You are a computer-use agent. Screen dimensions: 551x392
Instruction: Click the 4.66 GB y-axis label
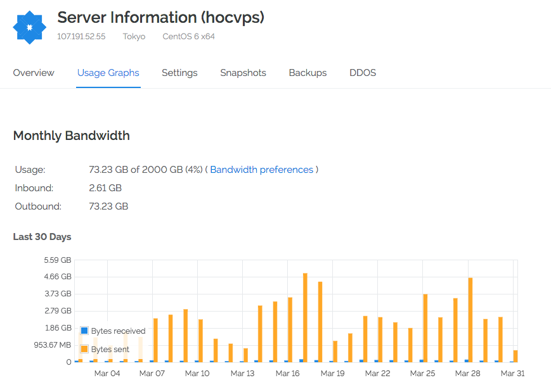click(x=58, y=277)
